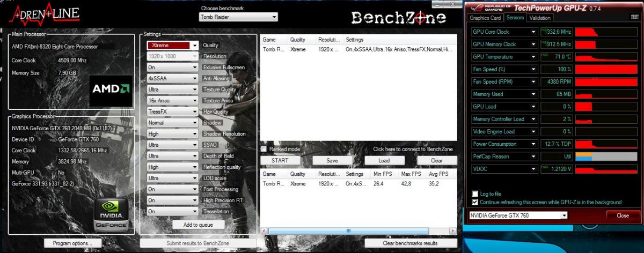The height and width of the screenshot is (253, 644).
Task: Click the GPU Temperature value 71.0 °C
Action: tap(556, 57)
